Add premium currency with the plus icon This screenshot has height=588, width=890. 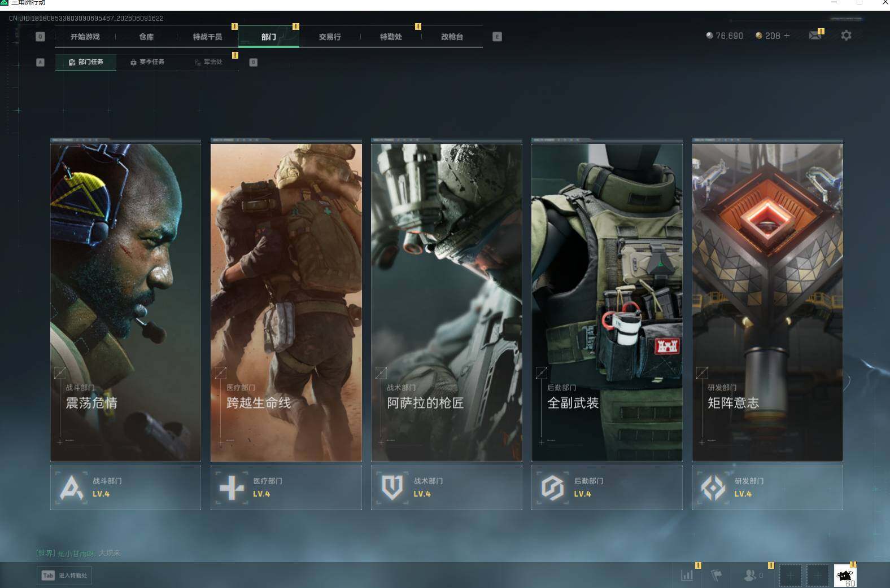[787, 36]
